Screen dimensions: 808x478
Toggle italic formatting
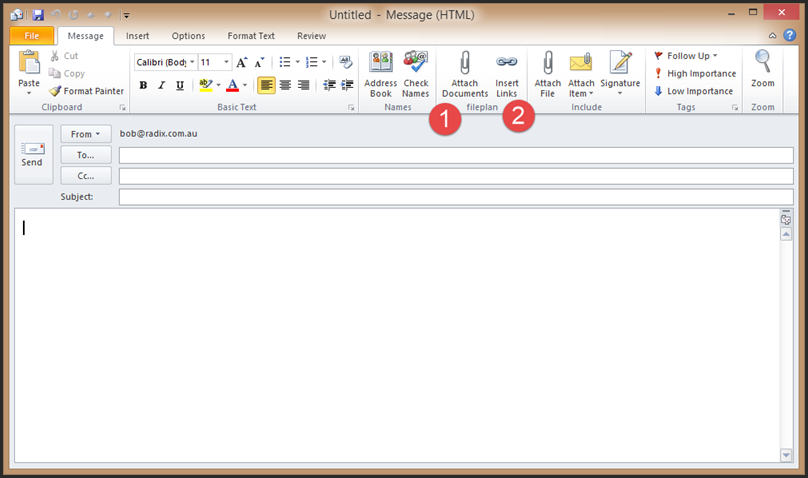tap(161, 85)
